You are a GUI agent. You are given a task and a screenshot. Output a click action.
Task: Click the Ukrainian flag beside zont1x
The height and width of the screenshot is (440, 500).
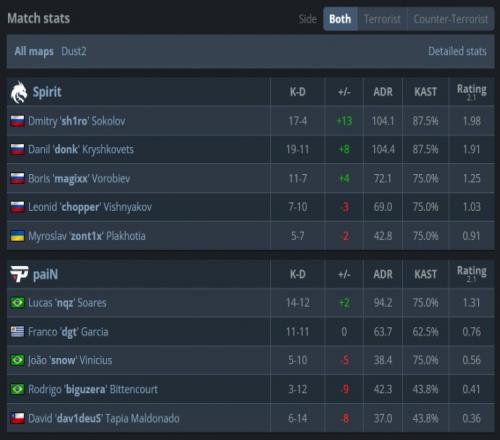17,236
